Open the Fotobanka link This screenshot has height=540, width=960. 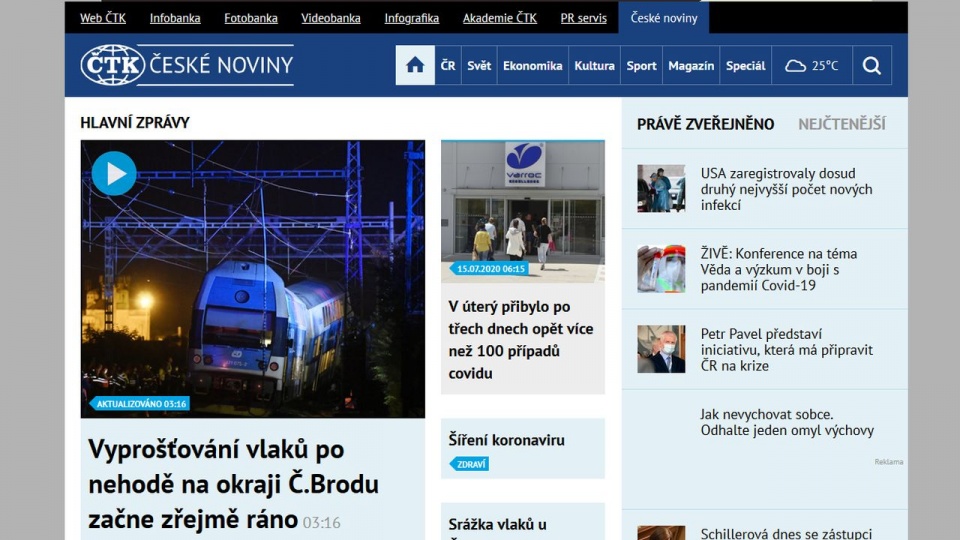(x=251, y=18)
